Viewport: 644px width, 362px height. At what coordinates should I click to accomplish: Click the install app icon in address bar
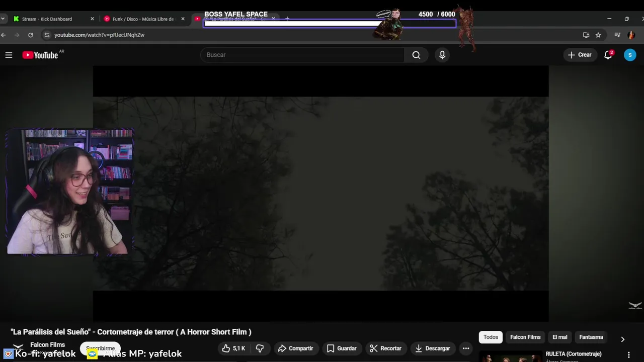(586, 35)
